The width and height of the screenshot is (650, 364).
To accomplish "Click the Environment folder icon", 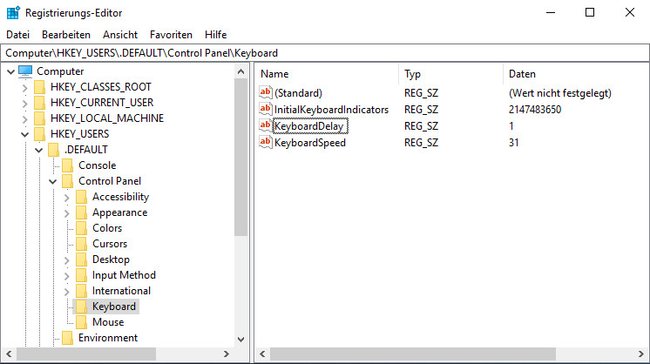I will pyautogui.click(x=67, y=338).
